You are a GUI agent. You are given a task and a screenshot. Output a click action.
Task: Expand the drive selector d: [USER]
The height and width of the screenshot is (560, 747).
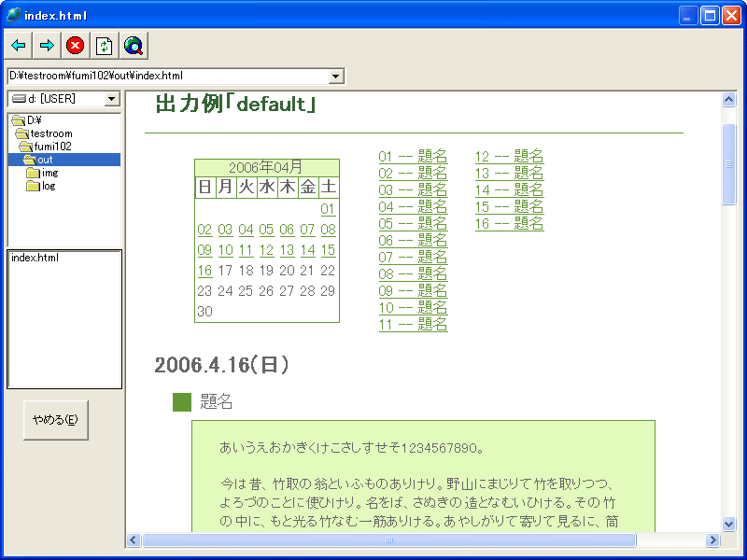coord(111,99)
